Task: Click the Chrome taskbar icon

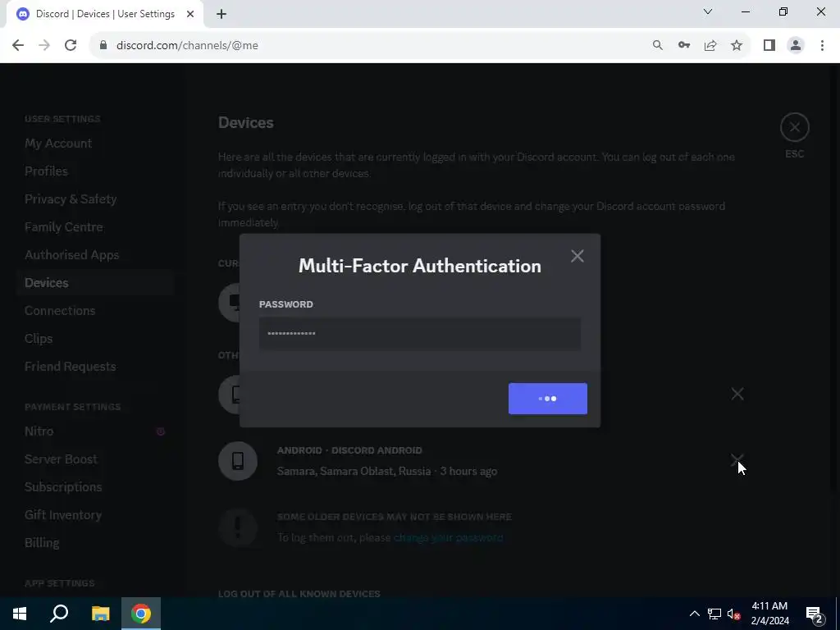Action: [x=141, y=614]
